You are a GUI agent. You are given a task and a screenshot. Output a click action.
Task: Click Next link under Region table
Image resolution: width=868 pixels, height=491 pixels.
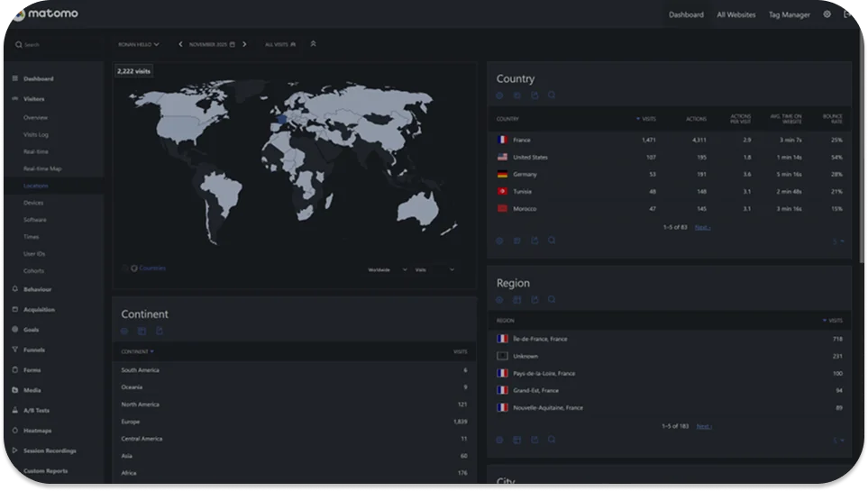coord(704,426)
